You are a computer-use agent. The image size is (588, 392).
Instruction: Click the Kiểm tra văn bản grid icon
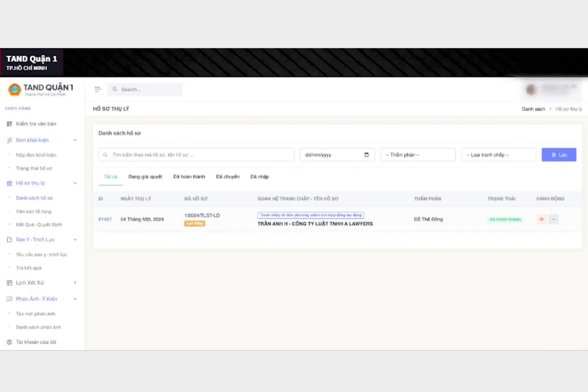click(x=9, y=124)
